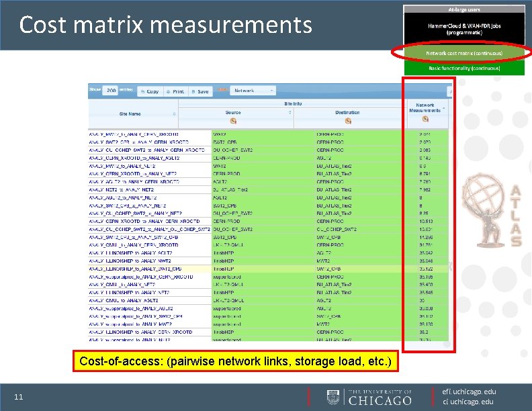Click the search icon under Network Measurements
Viewport: 532px width, 411px height.
[x=425, y=119]
